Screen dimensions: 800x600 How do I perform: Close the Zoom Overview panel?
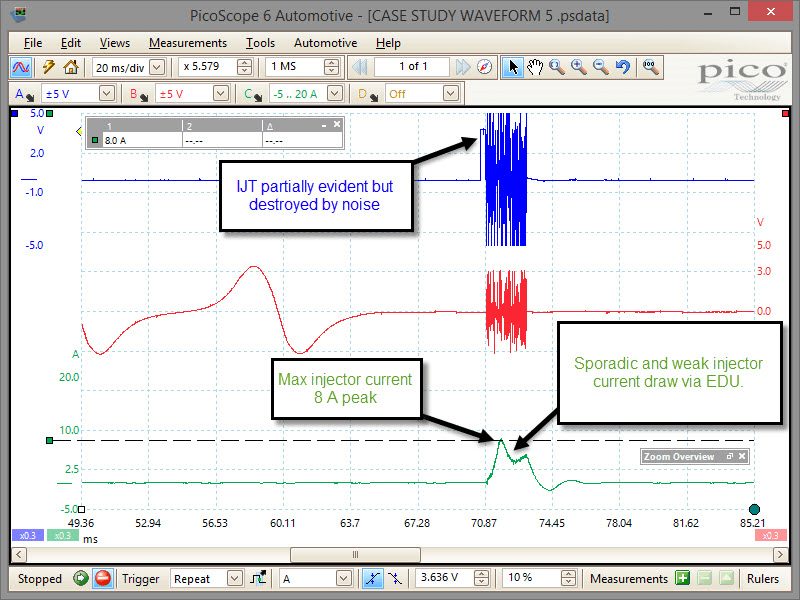click(742, 456)
